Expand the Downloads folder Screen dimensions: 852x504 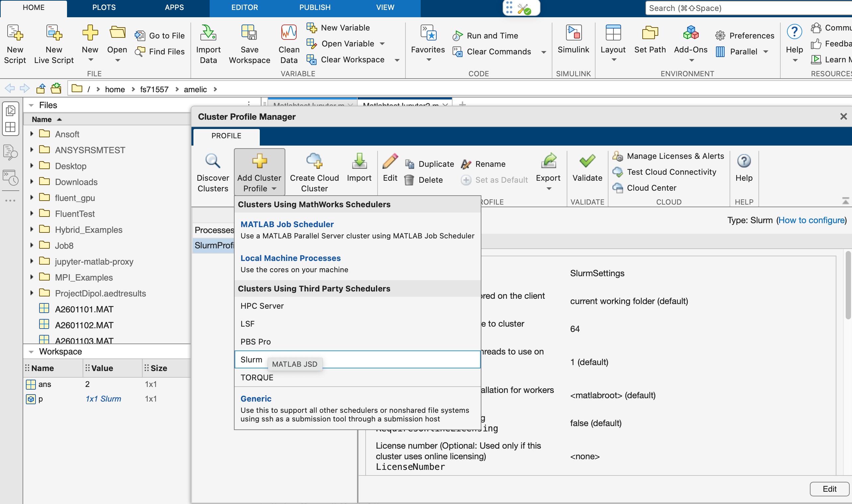tap(32, 182)
